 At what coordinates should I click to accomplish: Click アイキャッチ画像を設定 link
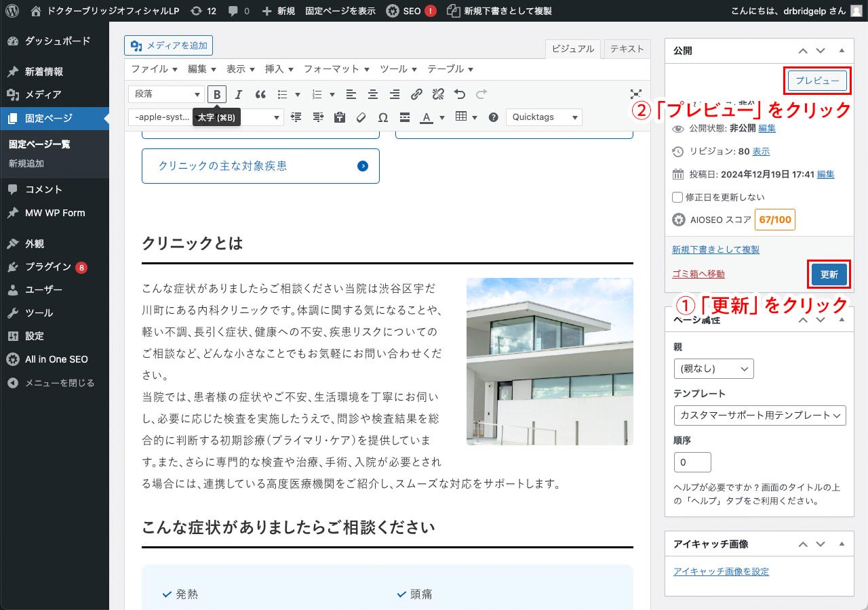721,571
